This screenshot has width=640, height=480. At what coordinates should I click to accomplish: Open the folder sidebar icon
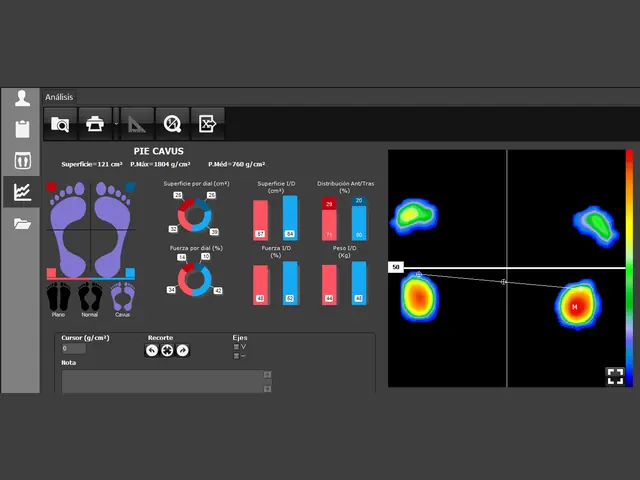(22, 224)
